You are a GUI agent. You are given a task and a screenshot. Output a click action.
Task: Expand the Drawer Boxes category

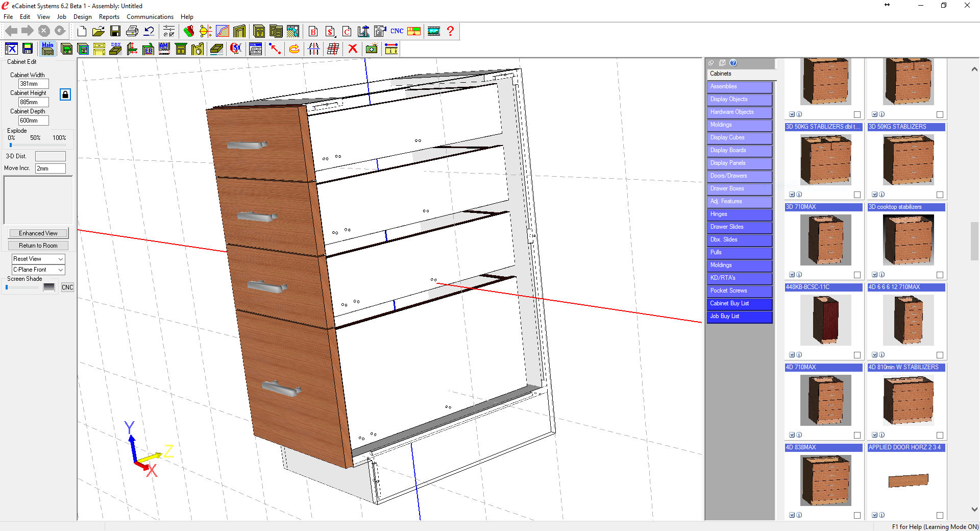739,189
